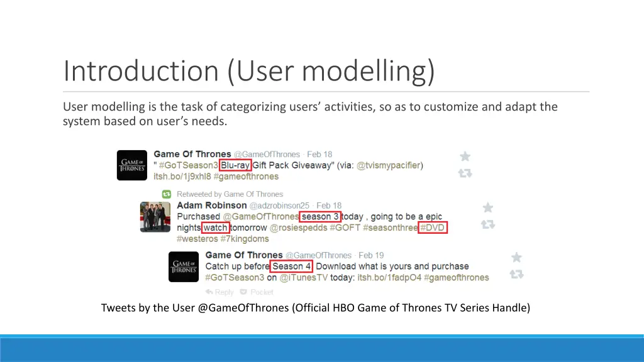Image resolution: width=644 pixels, height=362 pixels.
Task: Open the #DVD hashtag
Action: (433, 228)
